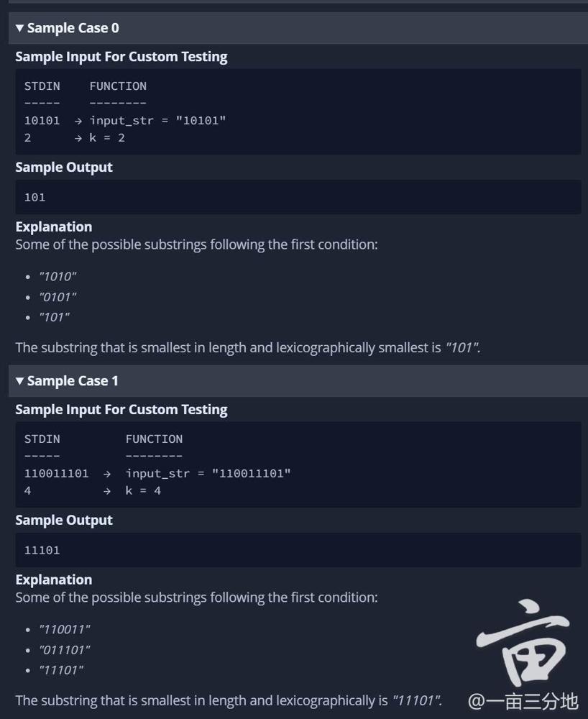Viewport: 588px width, 719px height.
Task: Click the input_str = "110011101" code line
Action: point(208,473)
